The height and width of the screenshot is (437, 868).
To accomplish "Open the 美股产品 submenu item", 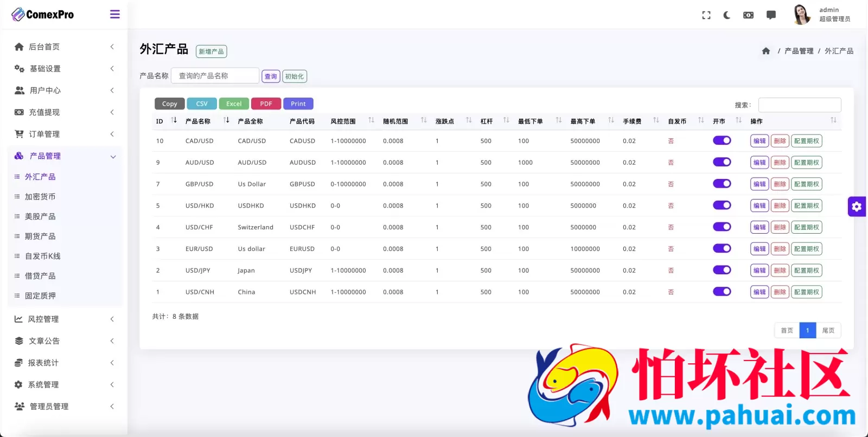I will 40,216.
